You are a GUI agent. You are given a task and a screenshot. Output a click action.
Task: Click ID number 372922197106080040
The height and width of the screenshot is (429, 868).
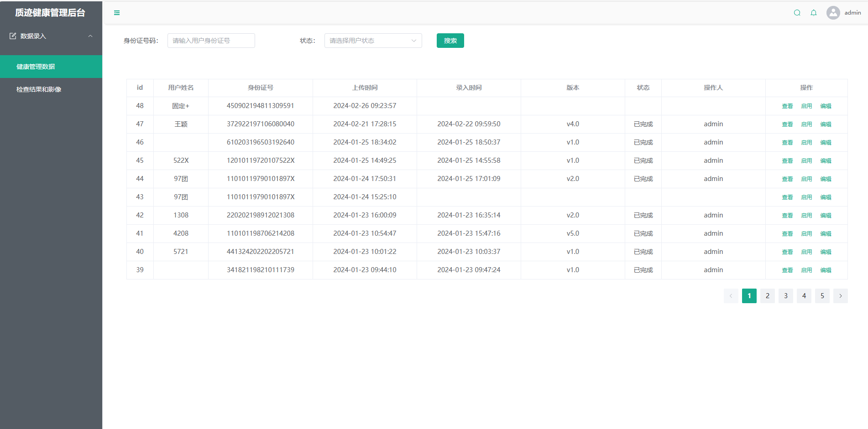click(x=261, y=124)
